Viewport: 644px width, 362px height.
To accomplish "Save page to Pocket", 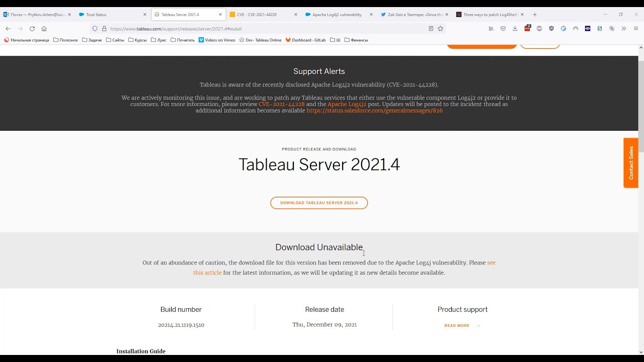I will point(503,29).
